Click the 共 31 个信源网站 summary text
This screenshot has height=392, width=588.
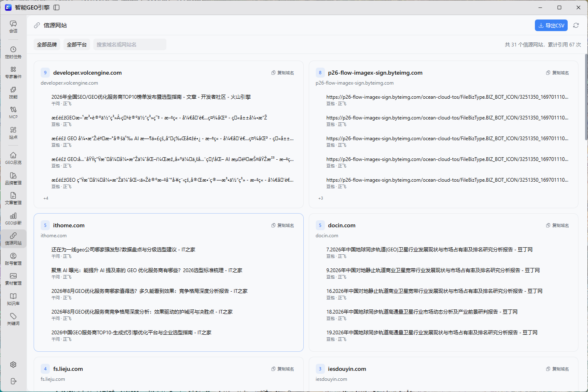(x=543, y=44)
